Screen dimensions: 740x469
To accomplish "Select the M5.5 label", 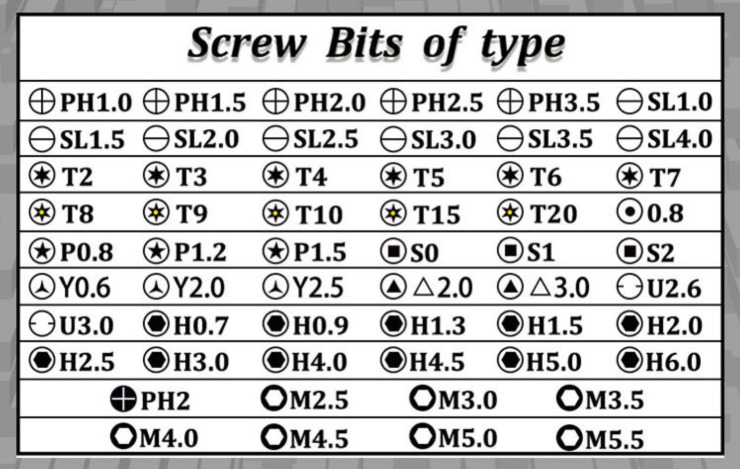I will (x=613, y=437).
